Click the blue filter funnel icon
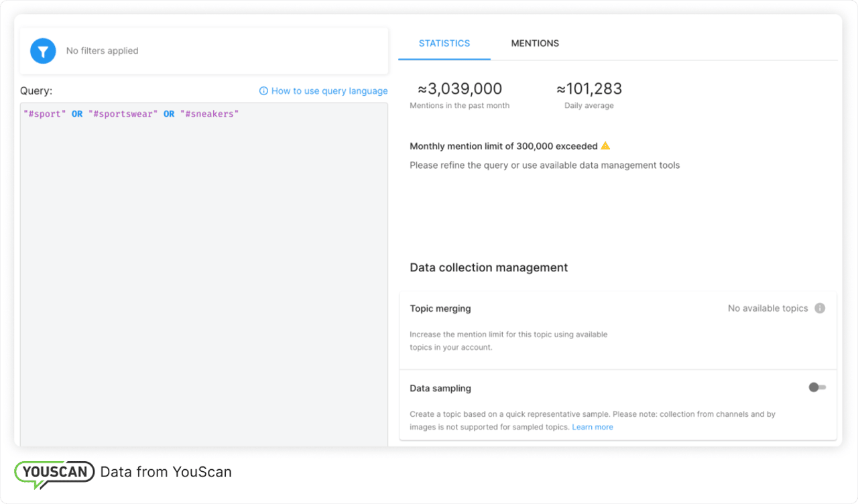858x504 pixels. [43, 51]
